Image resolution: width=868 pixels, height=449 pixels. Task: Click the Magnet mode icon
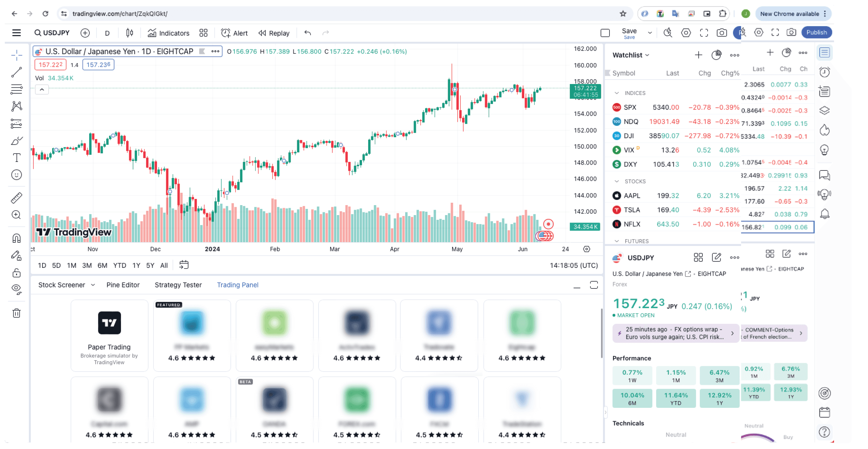(x=16, y=238)
